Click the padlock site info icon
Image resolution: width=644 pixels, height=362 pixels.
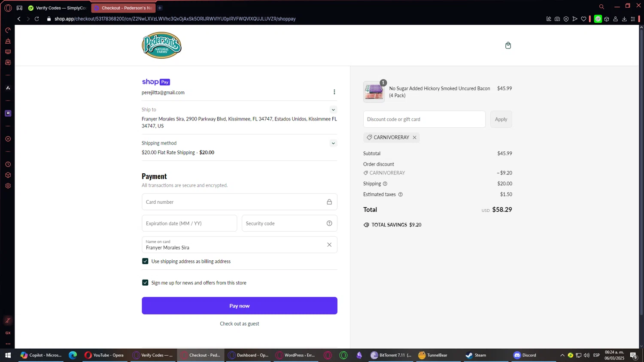tap(49, 19)
